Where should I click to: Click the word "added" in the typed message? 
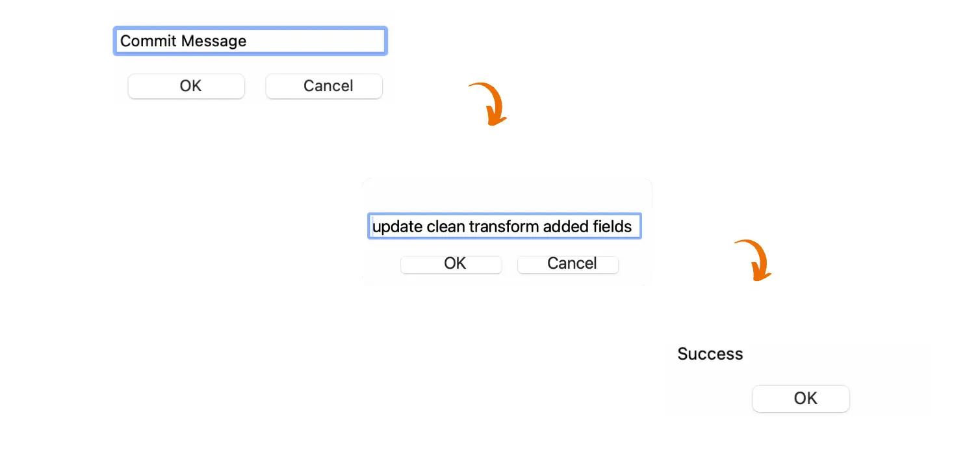pyautogui.click(x=565, y=226)
